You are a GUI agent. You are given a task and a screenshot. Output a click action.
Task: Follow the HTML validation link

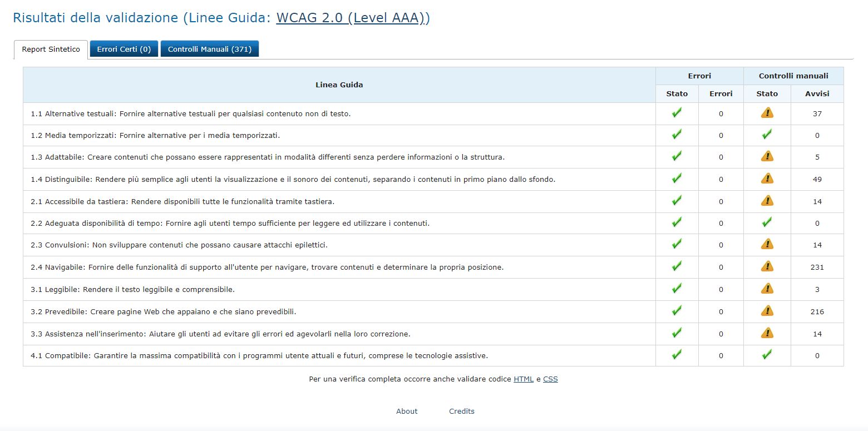[524, 379]
